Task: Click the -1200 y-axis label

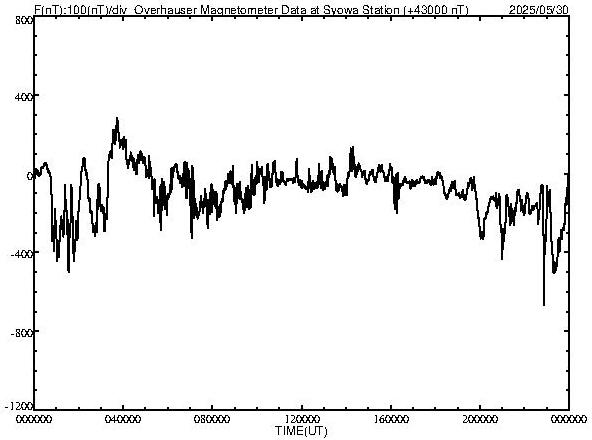Action: [x=19, y=406]
